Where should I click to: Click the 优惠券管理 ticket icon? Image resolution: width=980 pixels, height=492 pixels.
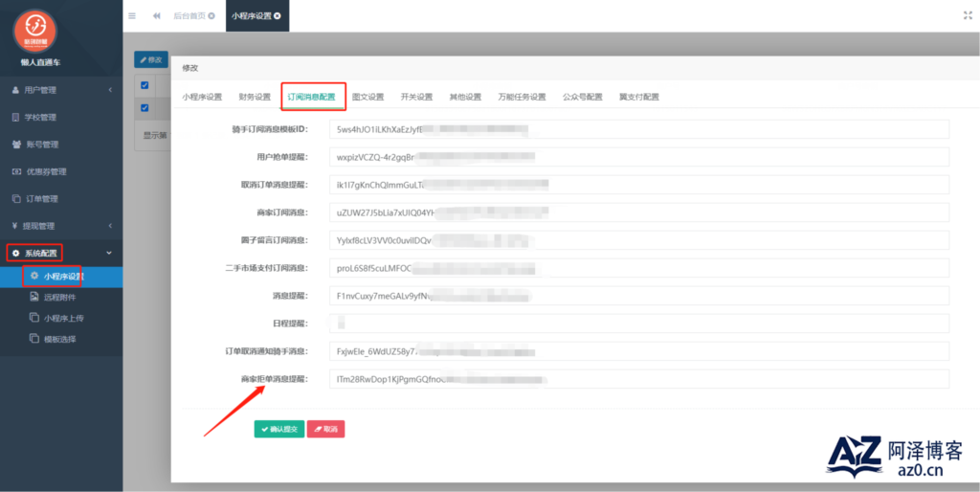tap(16, 172)
